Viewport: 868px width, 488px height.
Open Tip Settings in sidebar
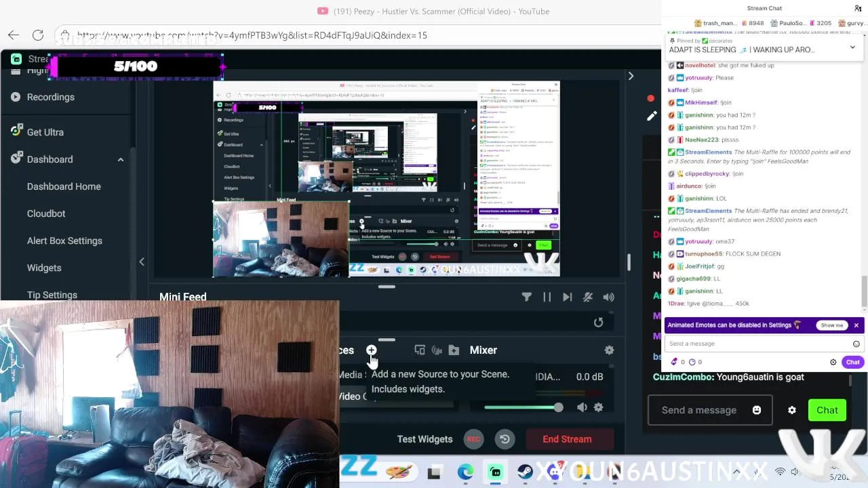(52, 295)
